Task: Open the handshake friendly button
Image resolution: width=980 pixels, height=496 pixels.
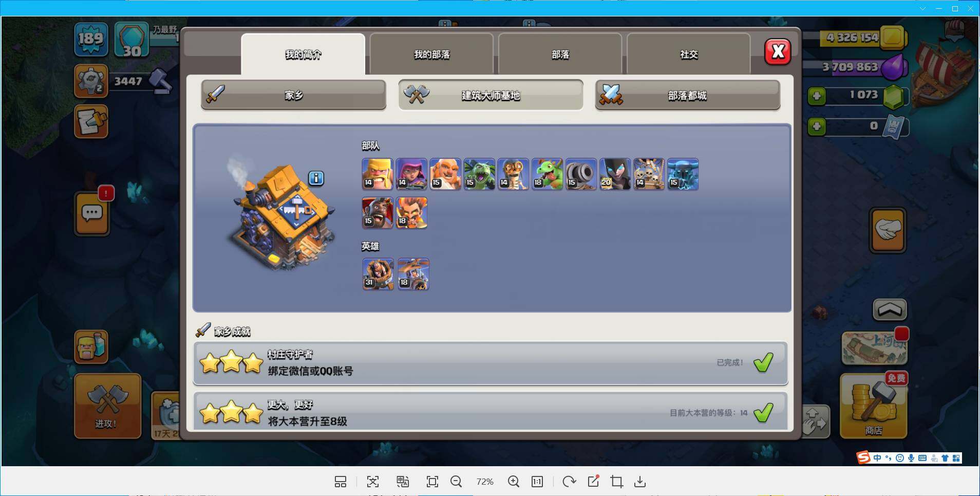Action: click(888, 230)
